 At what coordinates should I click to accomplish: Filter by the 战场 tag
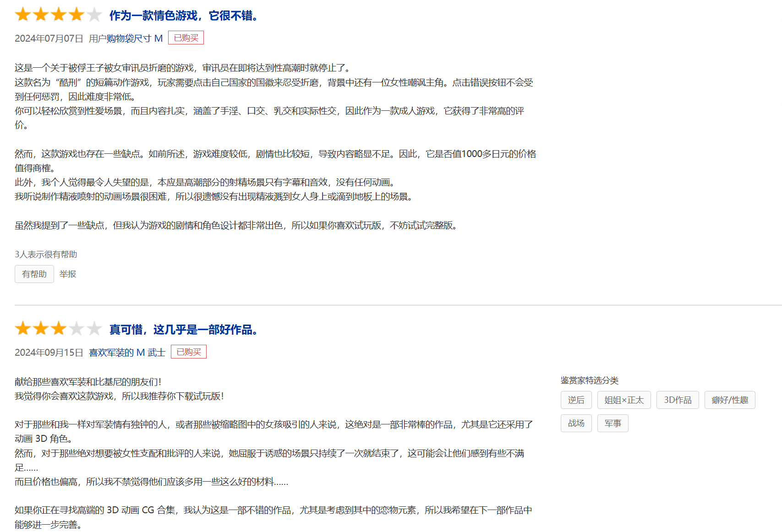click(x=576, y=423)
